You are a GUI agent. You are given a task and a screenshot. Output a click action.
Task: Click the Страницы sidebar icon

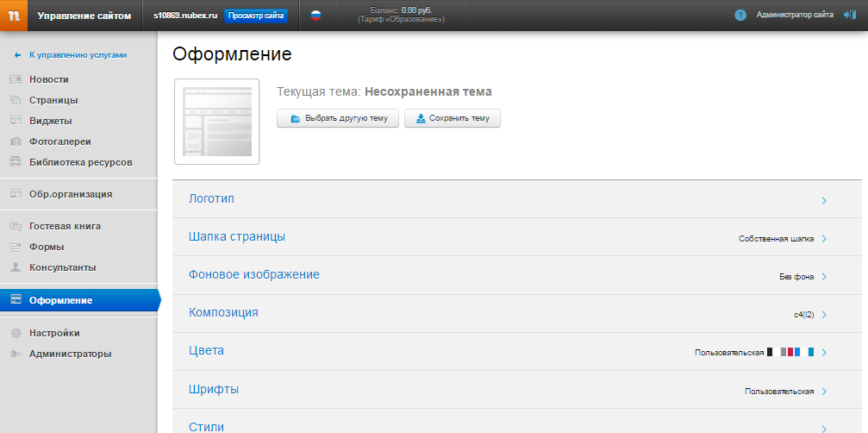[16, 100]
